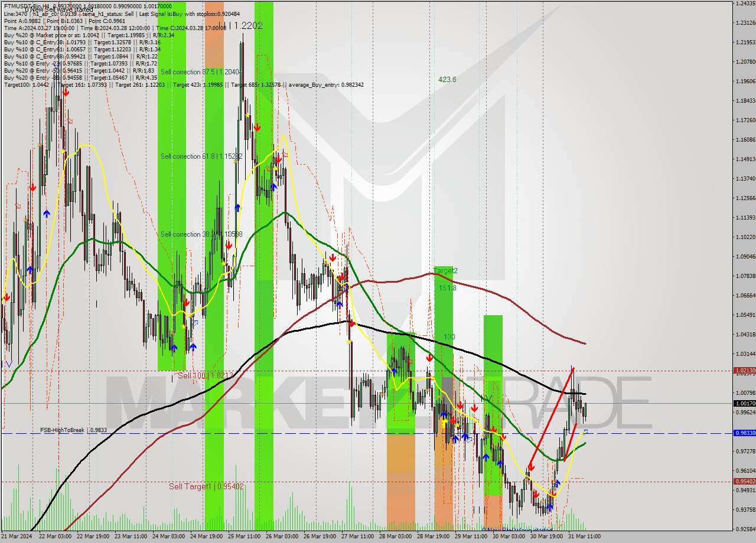
Task: Click the 'average_Buy_entry: 0.982342' text
Action: (x=325, y=85)
